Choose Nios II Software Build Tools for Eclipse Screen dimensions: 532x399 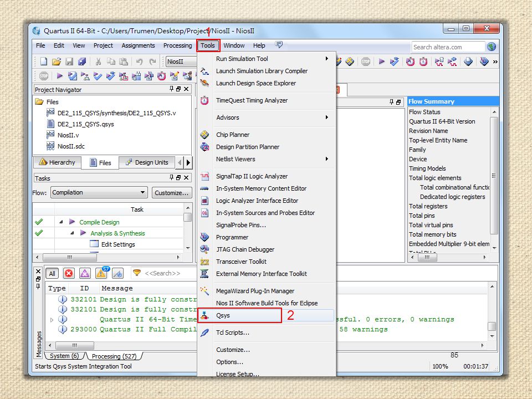[267, 303]
